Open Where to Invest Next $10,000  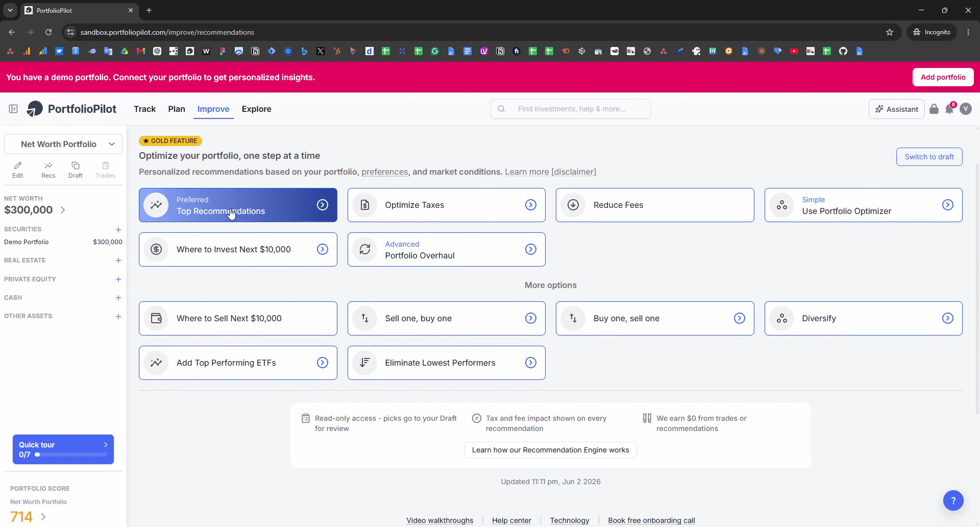(238, 249)
